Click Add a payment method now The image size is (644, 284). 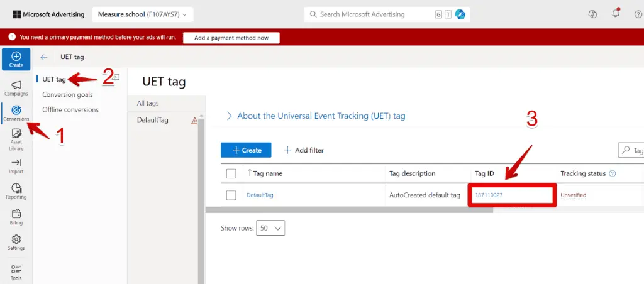pyautogui.click(x=231, y=38)
